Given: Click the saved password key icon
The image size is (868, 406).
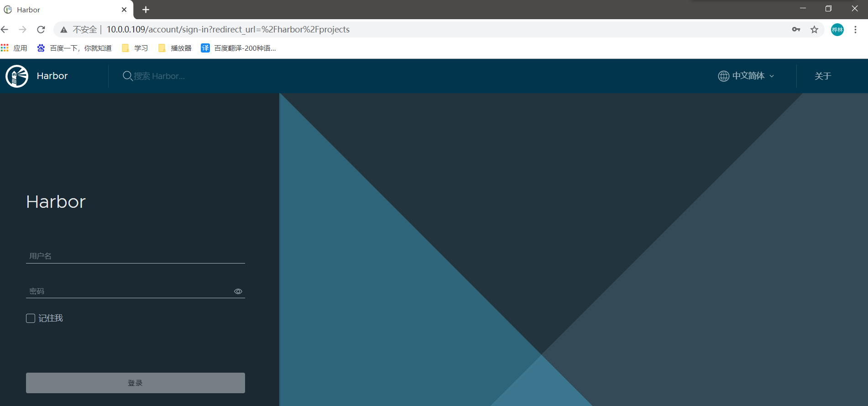Looking at the screenshot, I should tap(796, 29).
